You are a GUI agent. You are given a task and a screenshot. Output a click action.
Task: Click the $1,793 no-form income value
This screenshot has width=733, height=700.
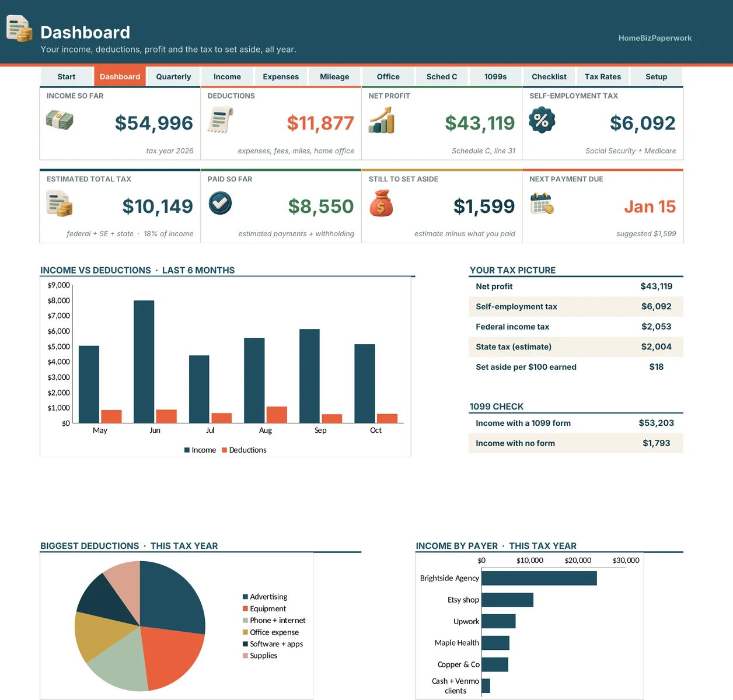tap(657, 443)
